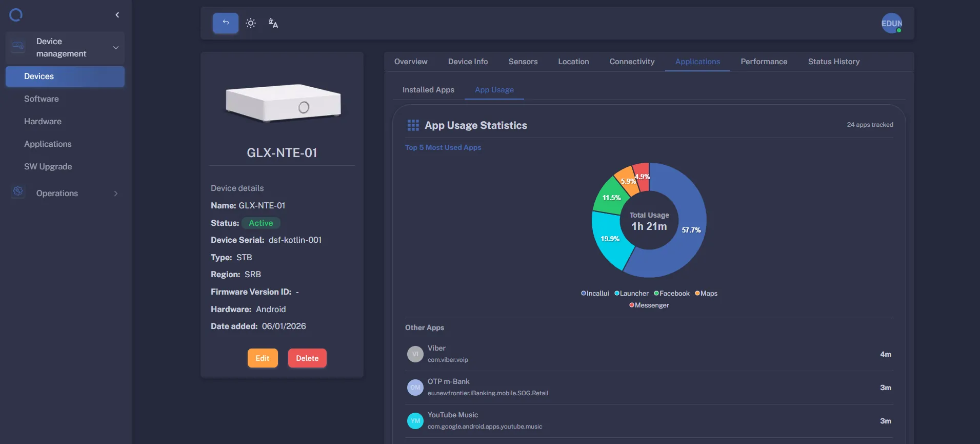Open the language translation icon
The height and width of the screenshot is (444, 980).
point(273,23)
